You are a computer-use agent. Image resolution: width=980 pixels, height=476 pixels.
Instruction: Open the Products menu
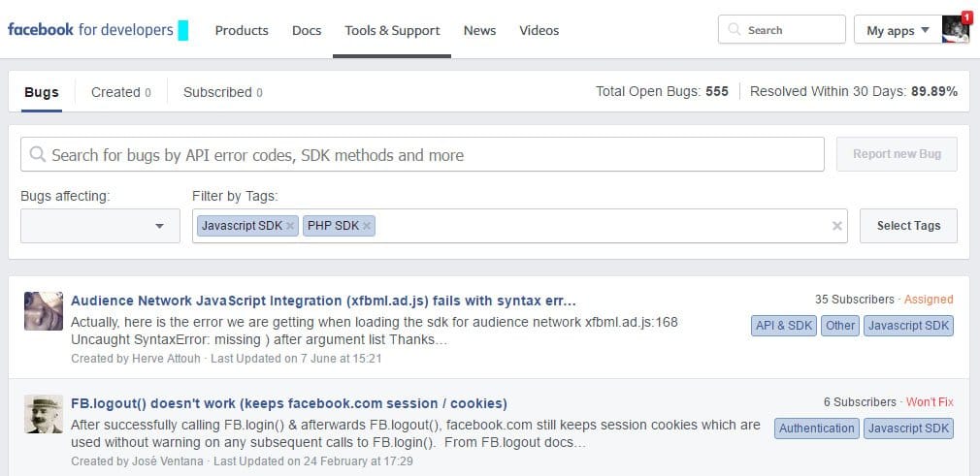coord(242,30)
